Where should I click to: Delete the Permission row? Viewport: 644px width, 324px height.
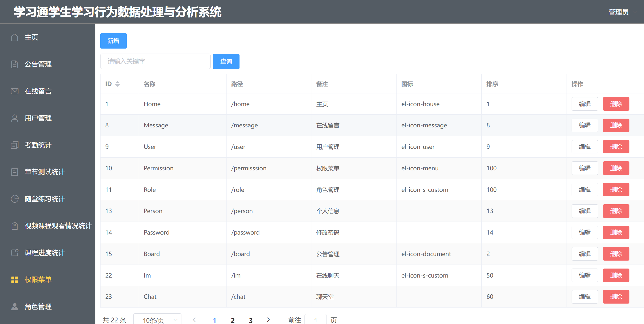click(x=616, y=168)
